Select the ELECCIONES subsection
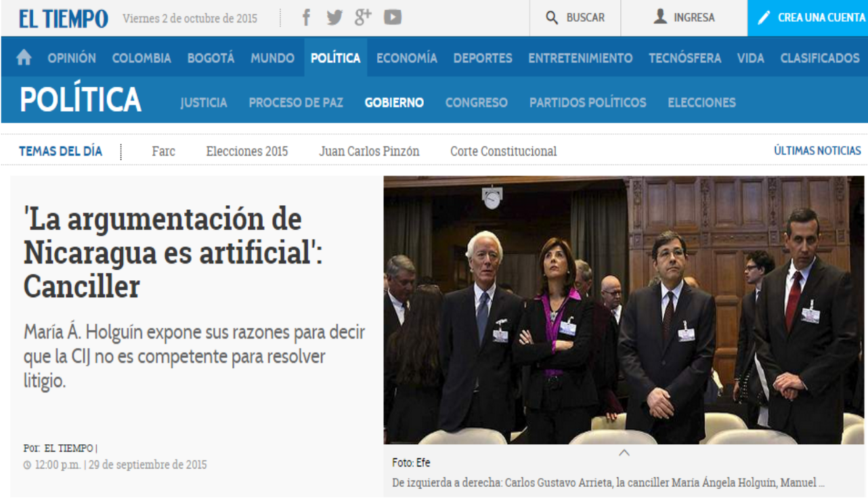This screenshot has height=499, width=868. 701,103
